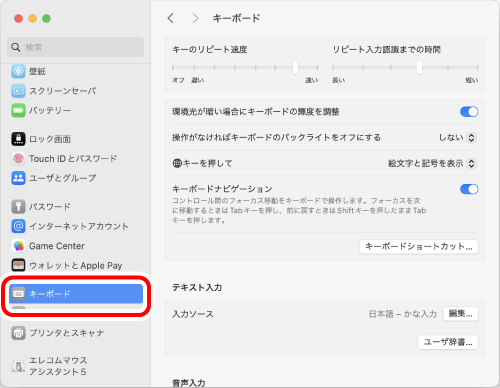The image size is (500, 388).
Task: Click the キーのリピート速度 slider knob
Action: click(x=295, y=67)
